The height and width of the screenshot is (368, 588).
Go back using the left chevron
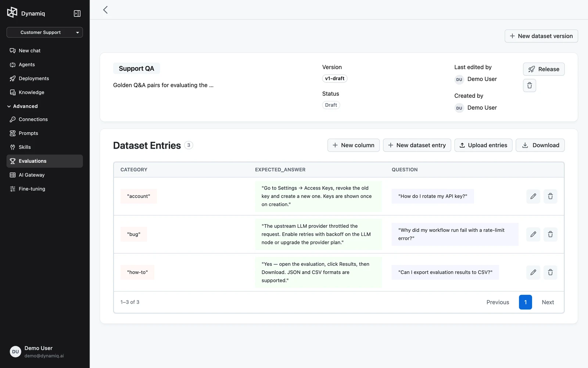pos(105,10)
